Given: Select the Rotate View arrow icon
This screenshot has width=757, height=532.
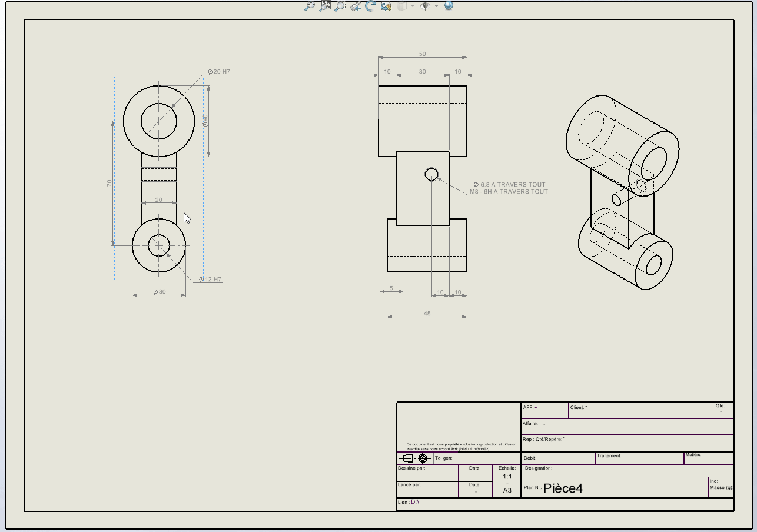Looking at the screenshot, I should point(371,6).
